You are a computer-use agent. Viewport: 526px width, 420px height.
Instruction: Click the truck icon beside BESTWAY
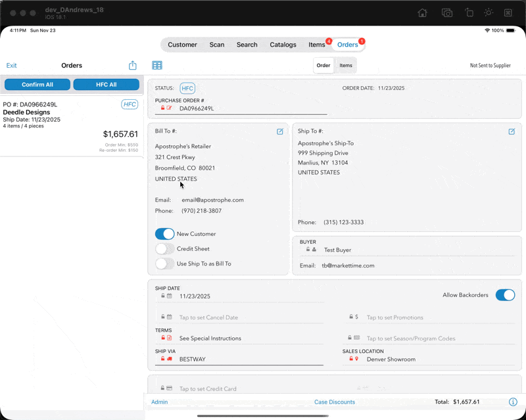tap(170, 359)
